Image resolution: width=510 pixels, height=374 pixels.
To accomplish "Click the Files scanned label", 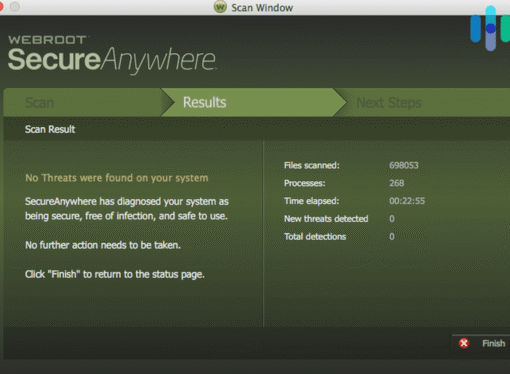I will (x=312, y=165).
